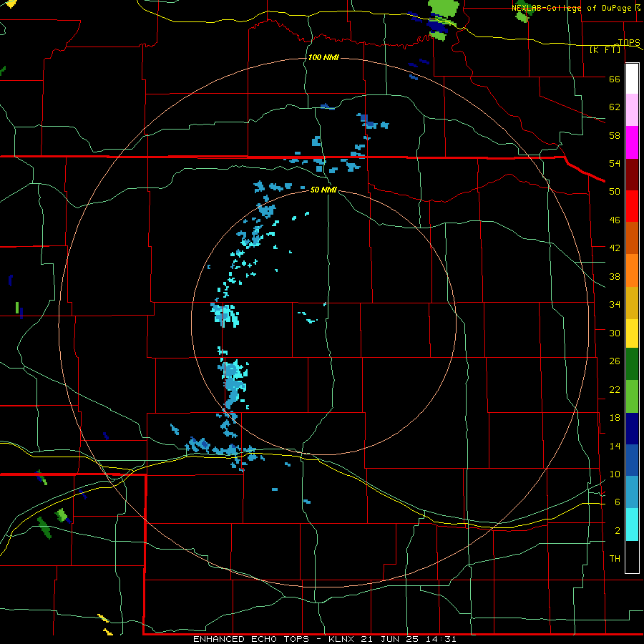Screen dimensions: 644x644
Task: Pick the black TH legend swatch
Action: click(x=632, y=557)
